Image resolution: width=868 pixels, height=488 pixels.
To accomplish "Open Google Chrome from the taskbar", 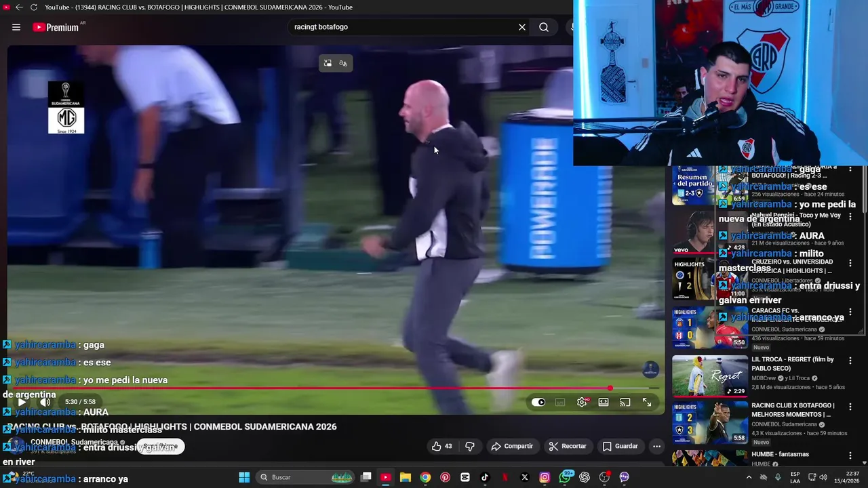I will click(425, 477).
